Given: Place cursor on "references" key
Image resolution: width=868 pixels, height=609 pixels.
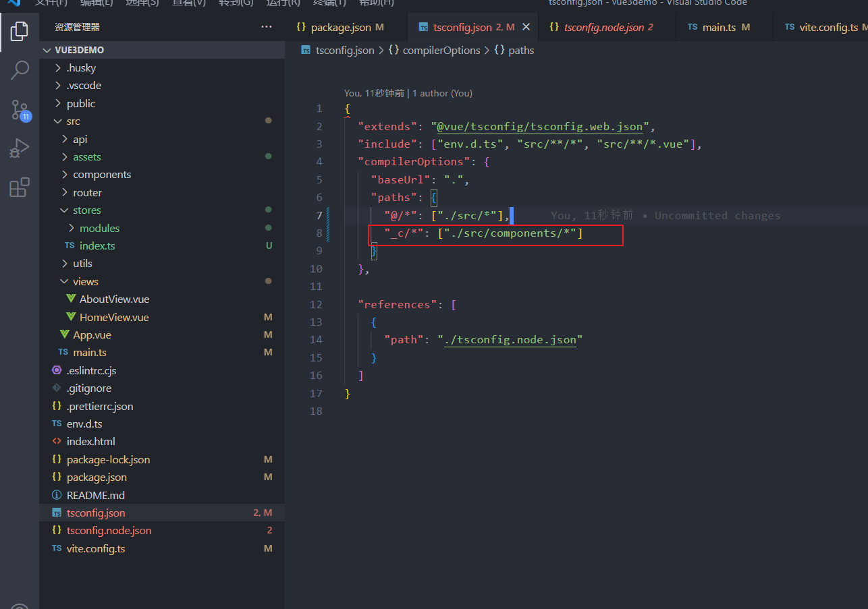Looking at the screenshot, I should [x=398, y=305].
